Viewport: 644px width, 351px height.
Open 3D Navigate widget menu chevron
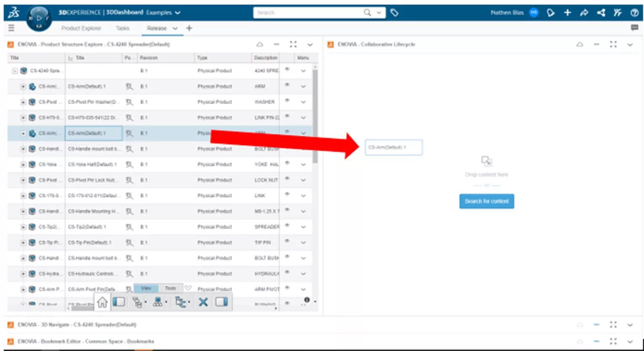pyautogui.click(x=630, y=325)
